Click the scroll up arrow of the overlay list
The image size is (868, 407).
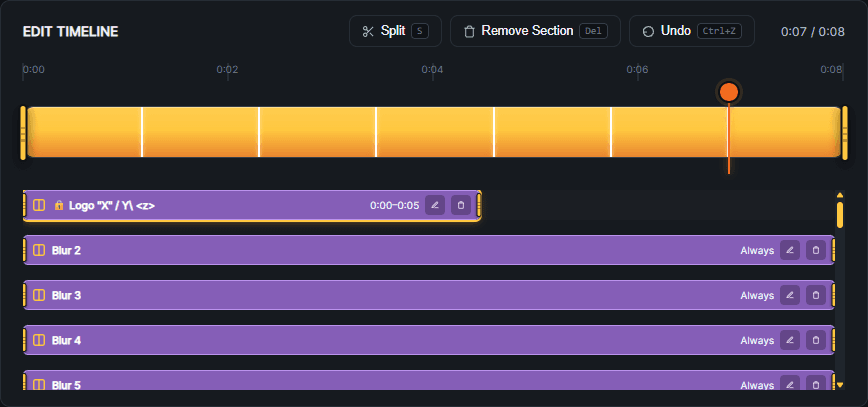click(840, 195)
